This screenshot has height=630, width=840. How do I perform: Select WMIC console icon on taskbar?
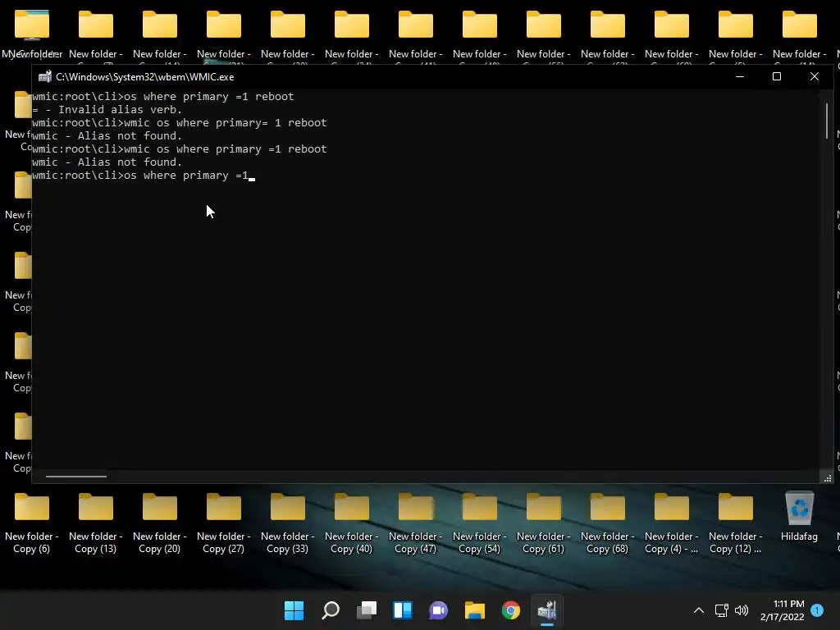pyautogui.click(x=547, y=610)
